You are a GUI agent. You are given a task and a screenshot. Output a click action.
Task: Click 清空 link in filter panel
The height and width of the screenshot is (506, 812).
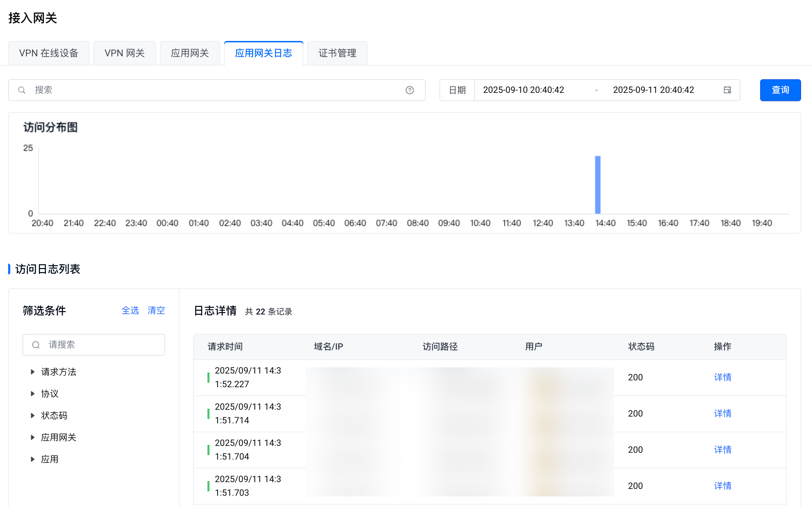pos(156,310)
